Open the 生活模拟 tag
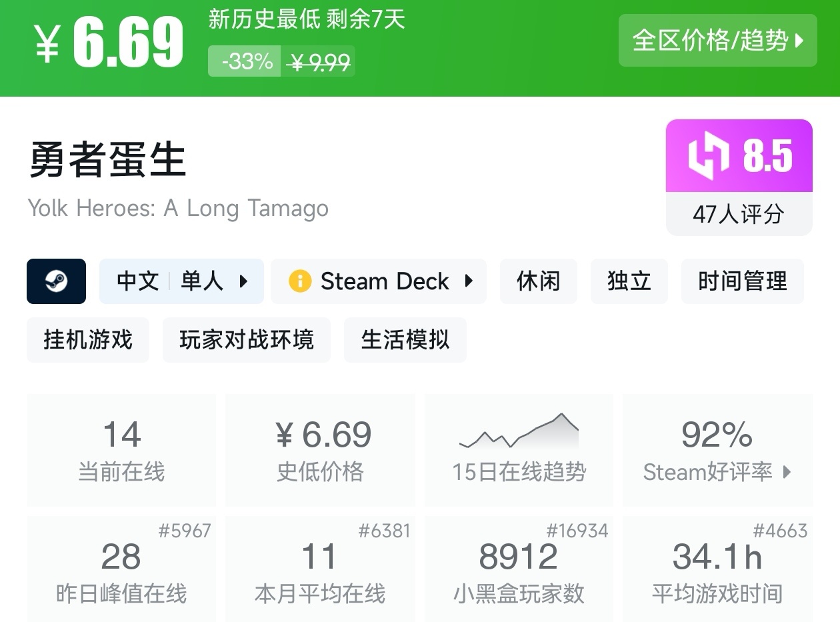Viewport: 840px width, 622px height. 405,340
